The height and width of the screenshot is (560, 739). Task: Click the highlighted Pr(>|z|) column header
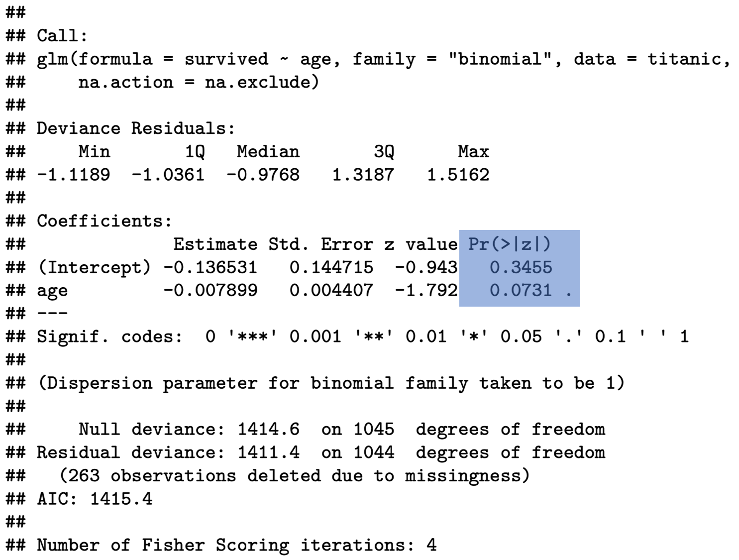click(510, 244)
